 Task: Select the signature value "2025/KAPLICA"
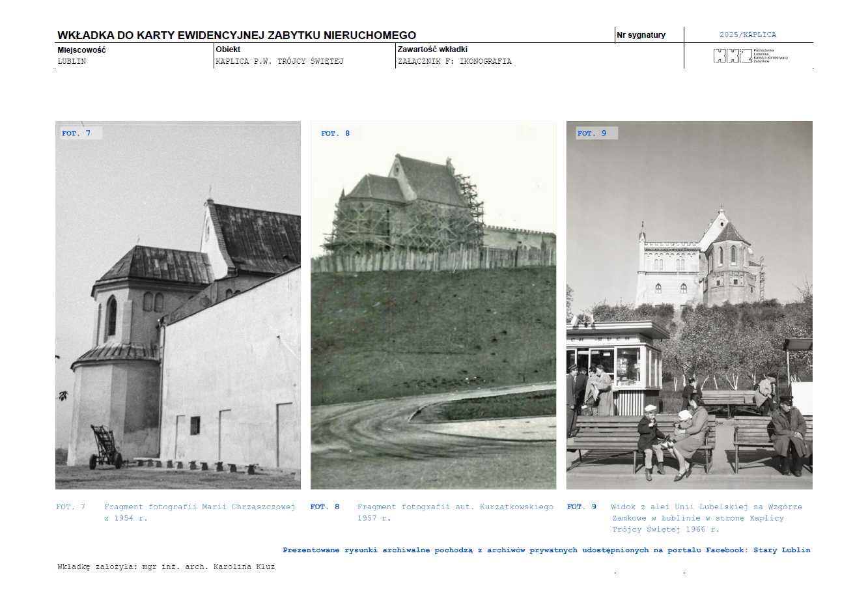[748, 35]
